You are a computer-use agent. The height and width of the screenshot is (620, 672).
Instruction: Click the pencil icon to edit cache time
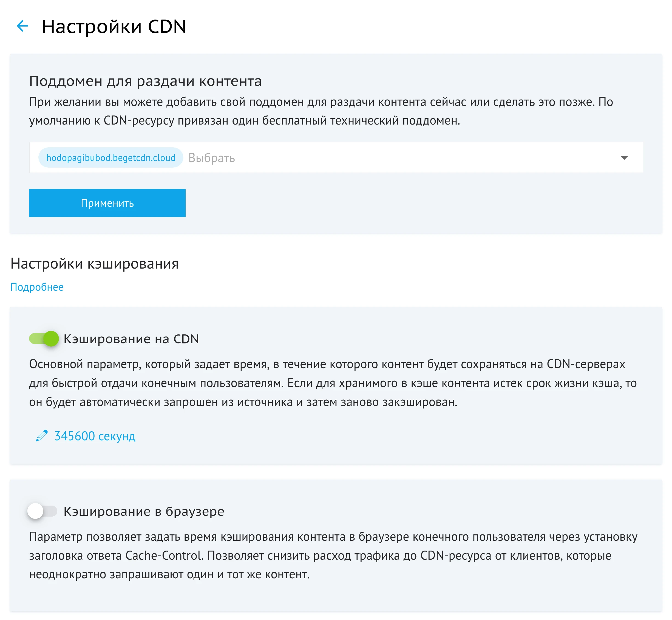tap(42, 435)
